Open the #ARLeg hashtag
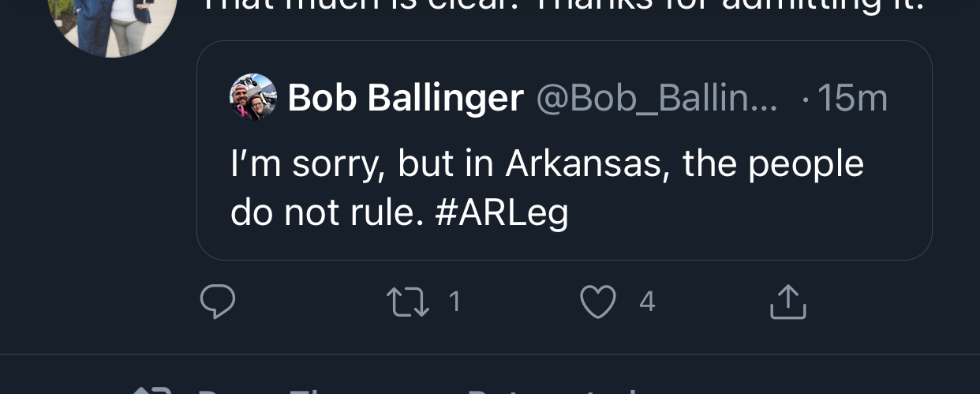Screen dimensions: 980x394 [501, 213]
